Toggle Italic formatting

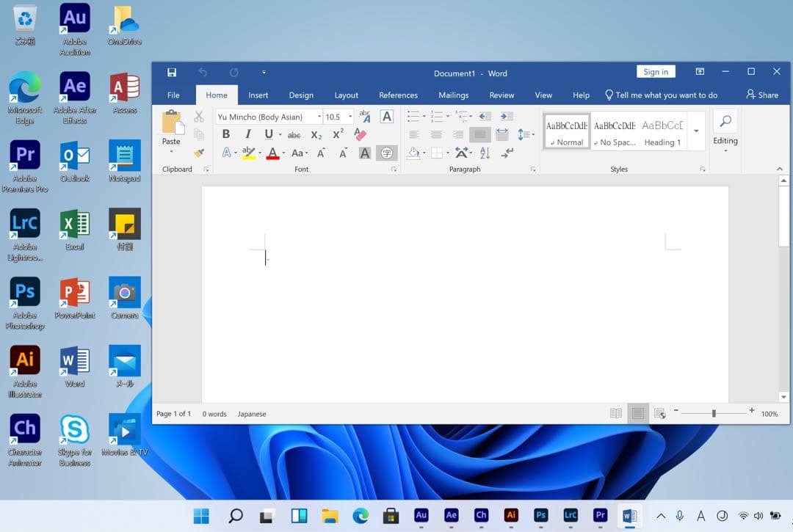(x=248, y=134)
